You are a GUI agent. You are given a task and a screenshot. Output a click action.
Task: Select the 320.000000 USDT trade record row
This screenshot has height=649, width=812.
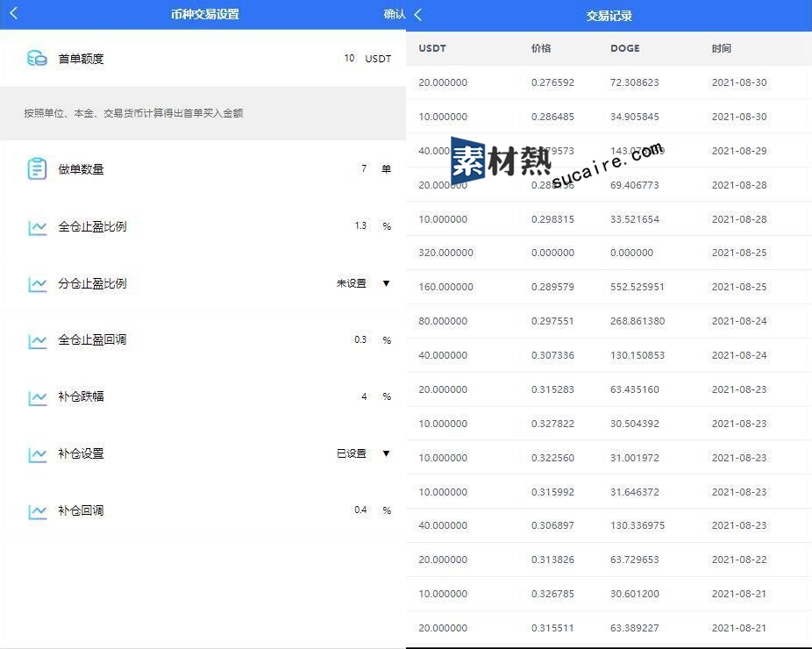coord(609,253)
